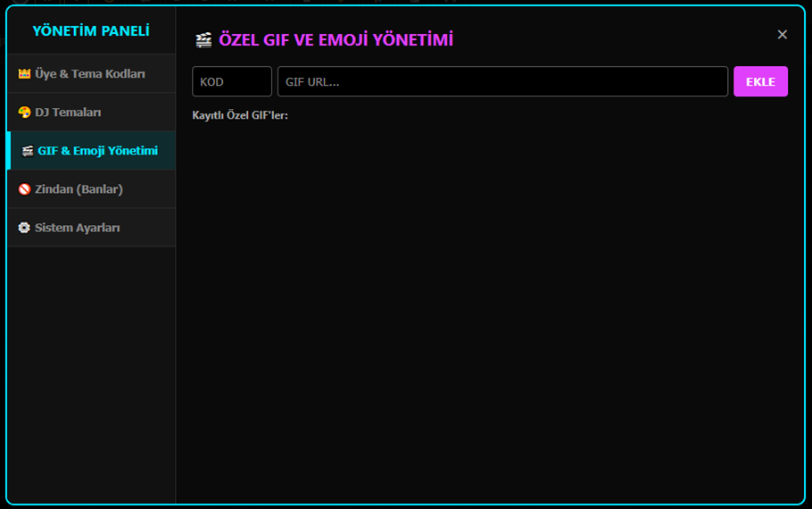This screenshot has height=509, width=812.
Task: Open Sistem Ayarları settings section
Action: pyautogui.click(x=92, y=228)
